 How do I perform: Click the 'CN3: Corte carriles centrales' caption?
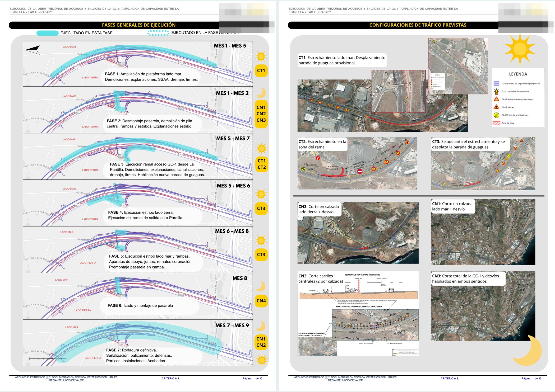click(321, 279)
